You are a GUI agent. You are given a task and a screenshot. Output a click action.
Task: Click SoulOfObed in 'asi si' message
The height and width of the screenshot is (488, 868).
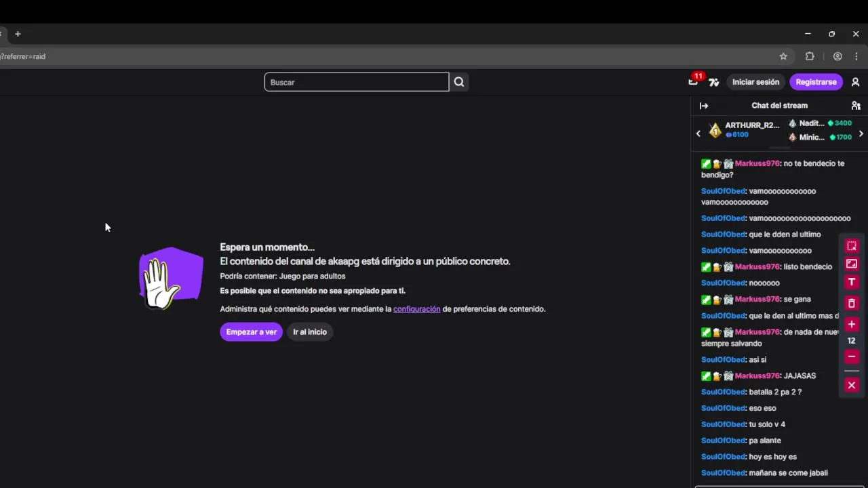pos(723,360)
